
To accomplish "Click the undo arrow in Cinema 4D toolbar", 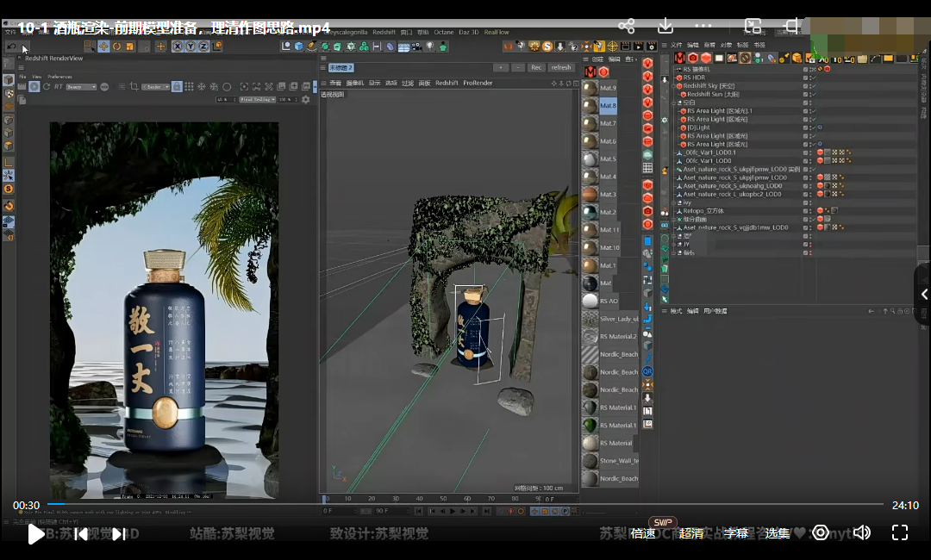I will pyautogui.click(x=11, y=47).
